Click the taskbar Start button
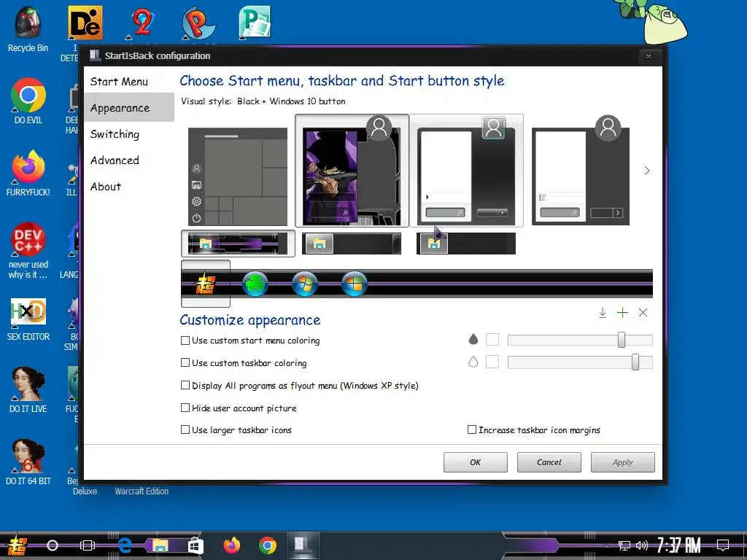This screenshot has width=747, height=560. (x=16, y=545)
